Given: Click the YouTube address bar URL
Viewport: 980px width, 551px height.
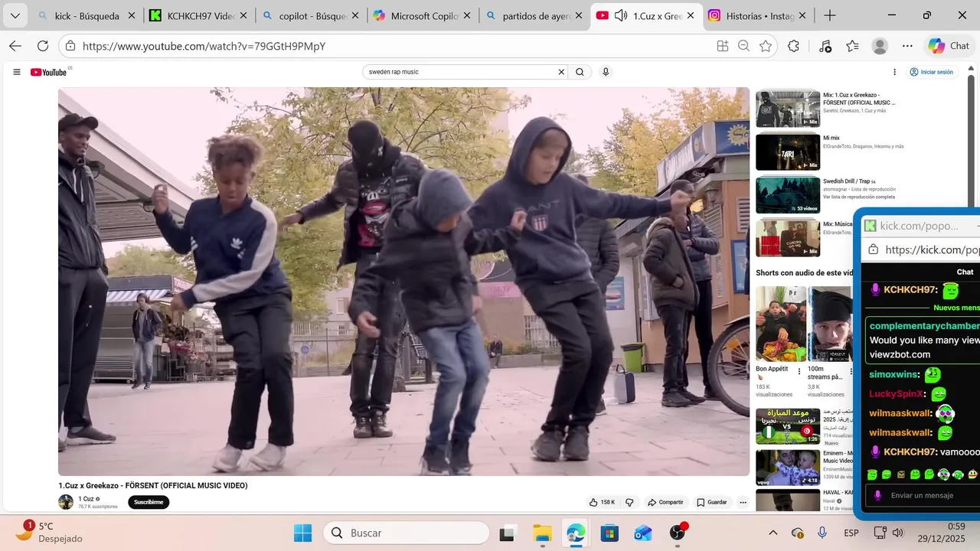Looking at the screenshot, I should pyautogui.click(x=204, y=46).
